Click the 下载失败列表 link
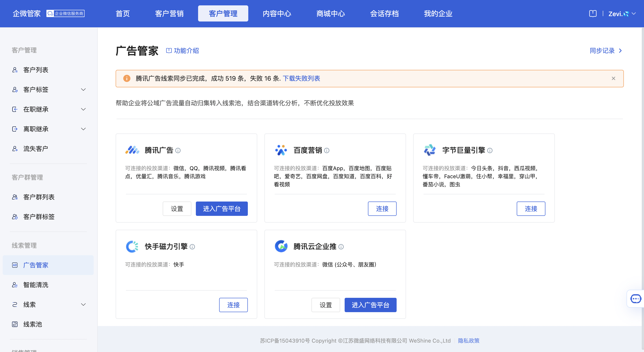The width and height of the screenshot is (644, 352). pos(301,78)
